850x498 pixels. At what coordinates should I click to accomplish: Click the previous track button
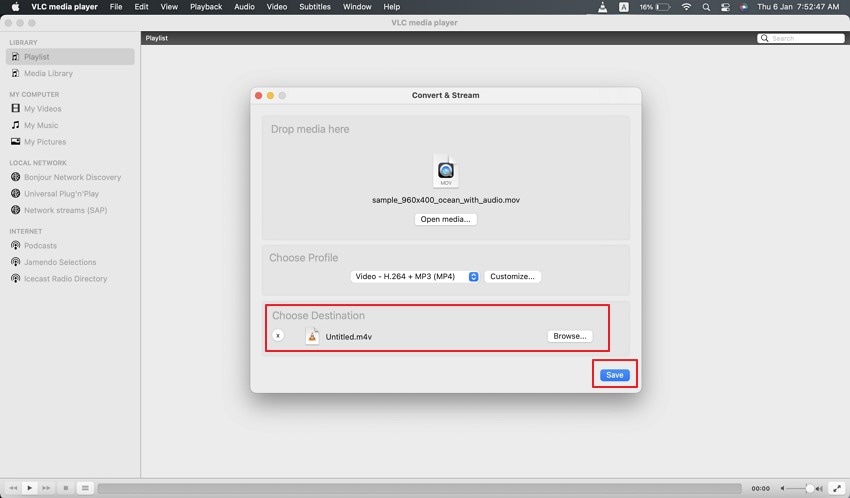tap(13, 488)
